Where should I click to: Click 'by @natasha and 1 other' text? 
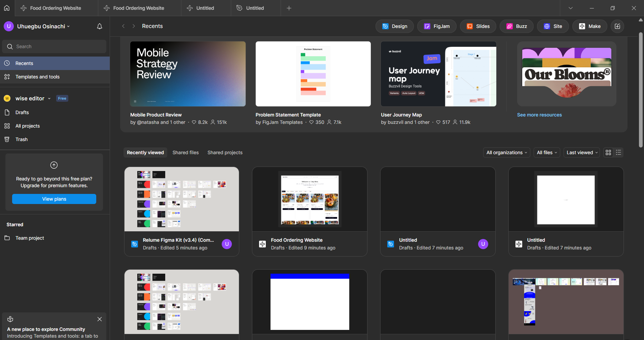coord(158,122)
